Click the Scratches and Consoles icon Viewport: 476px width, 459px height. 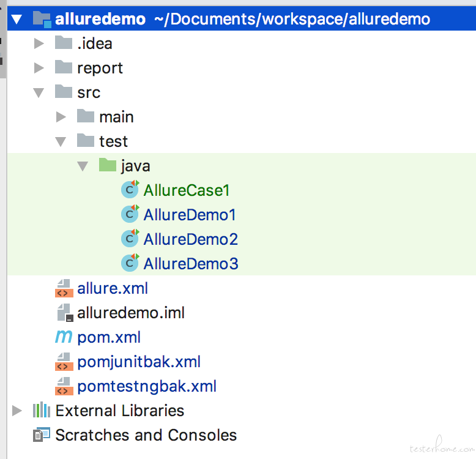[x=42, y=435]
